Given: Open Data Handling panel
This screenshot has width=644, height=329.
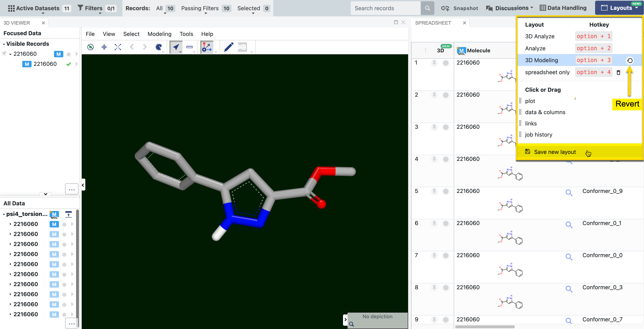Looking at the screenshot, I should (x=563, y=8).
